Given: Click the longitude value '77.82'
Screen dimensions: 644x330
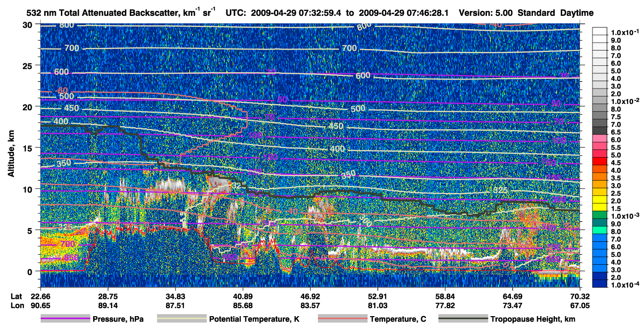Looking at the screenshot, I should [445, 305].
